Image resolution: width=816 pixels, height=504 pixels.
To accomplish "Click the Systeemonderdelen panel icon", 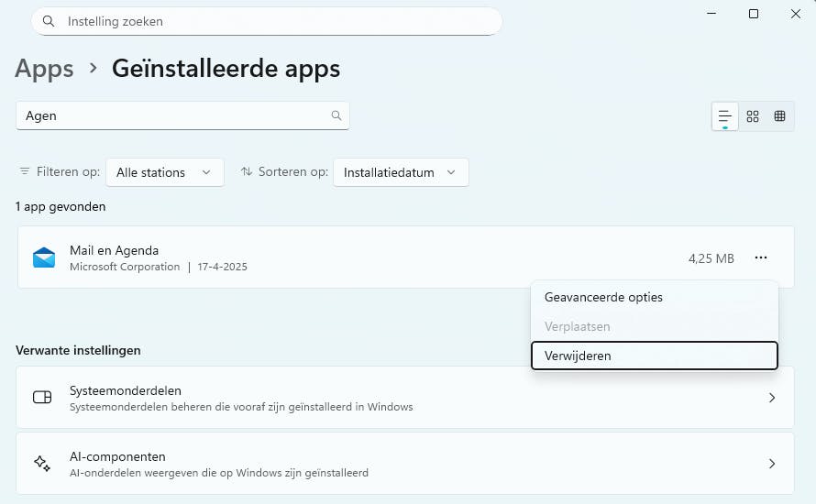I will [x=42, y=398].
